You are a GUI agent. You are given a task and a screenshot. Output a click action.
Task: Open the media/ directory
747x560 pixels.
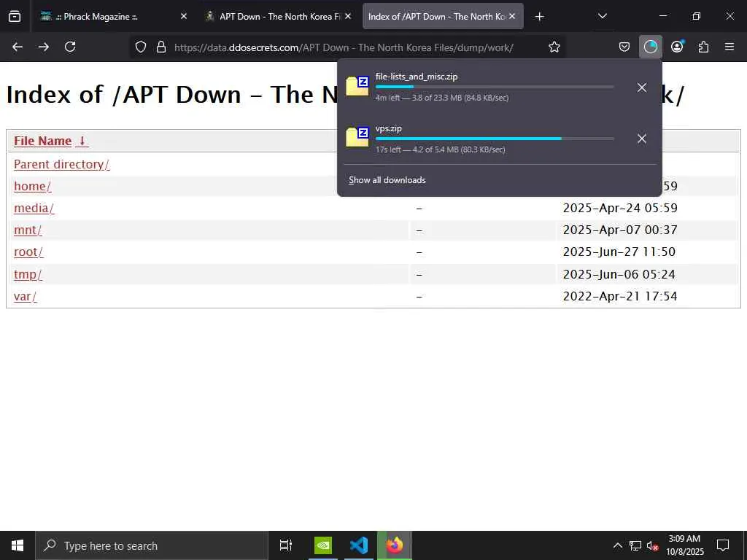[x=34, y=208]
